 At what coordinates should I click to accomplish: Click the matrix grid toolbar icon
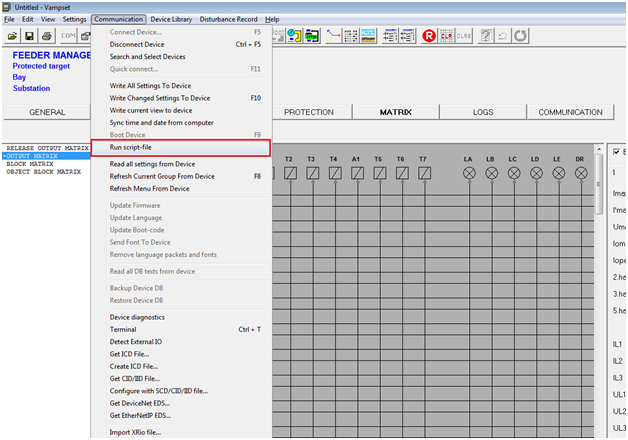pyautogui.click(x=351, y=36)
